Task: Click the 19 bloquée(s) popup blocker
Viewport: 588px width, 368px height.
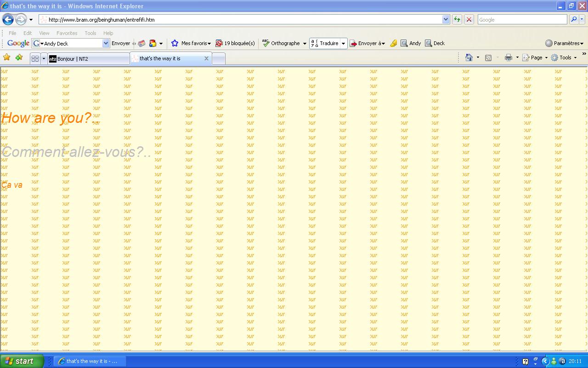Action: 235,43
